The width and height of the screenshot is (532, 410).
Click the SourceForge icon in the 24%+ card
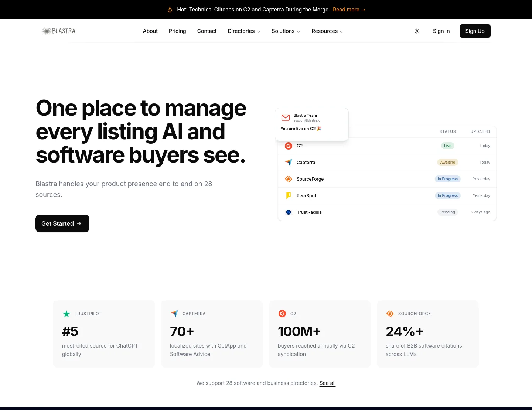390,314
